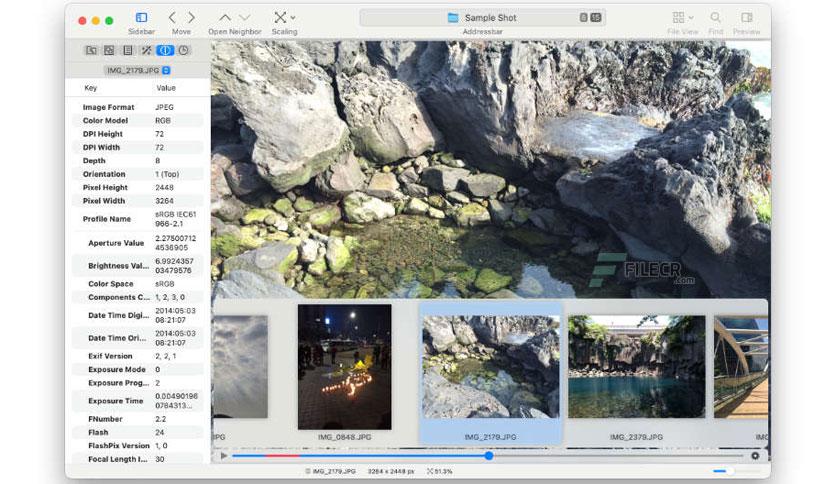
Task: Click the dark second badge in address bar
Action: (x=596, y=18)
